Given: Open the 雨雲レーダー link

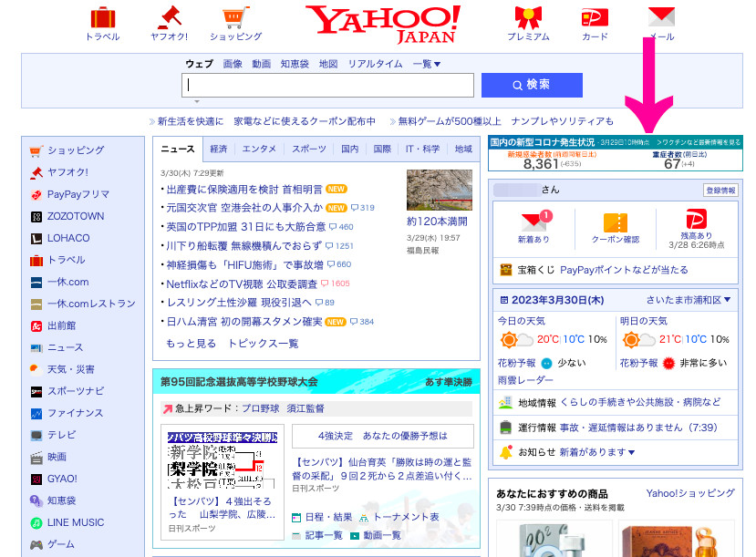Looking at the screenshot, I should (525, 379).
